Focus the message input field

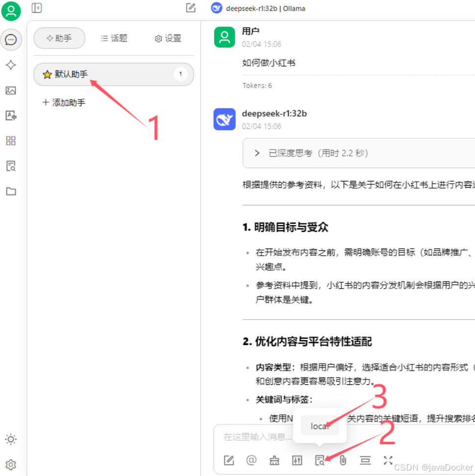pos(258,437)
